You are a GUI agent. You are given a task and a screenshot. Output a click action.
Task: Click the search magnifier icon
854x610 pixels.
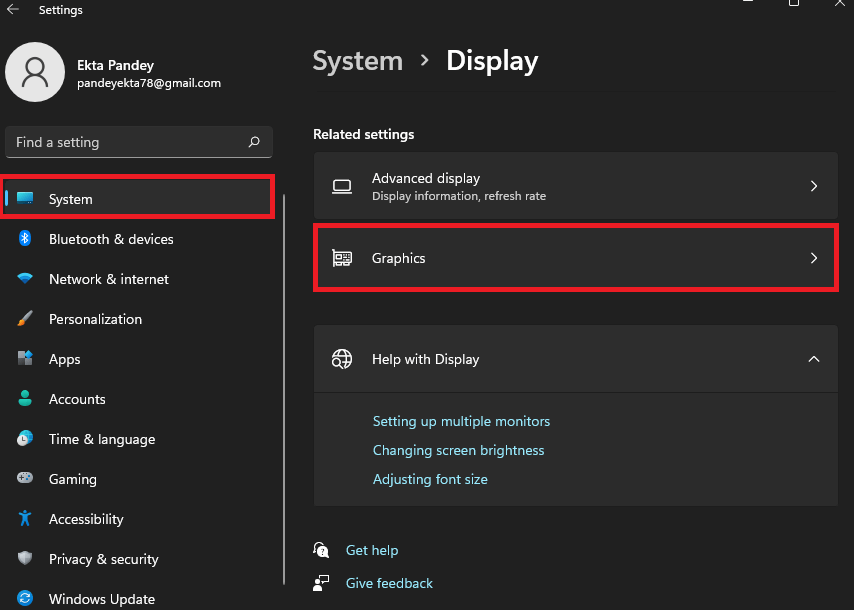254,142
